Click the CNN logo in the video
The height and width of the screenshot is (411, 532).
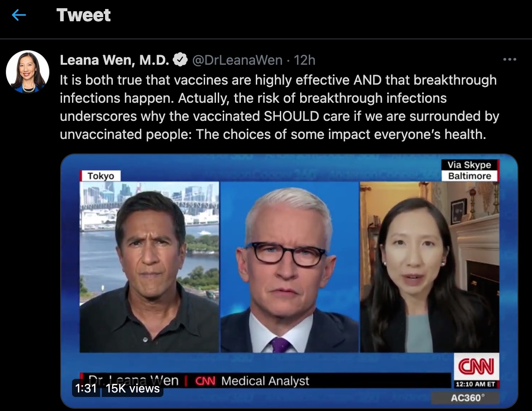pyautogui.click(x=476, y=367)
